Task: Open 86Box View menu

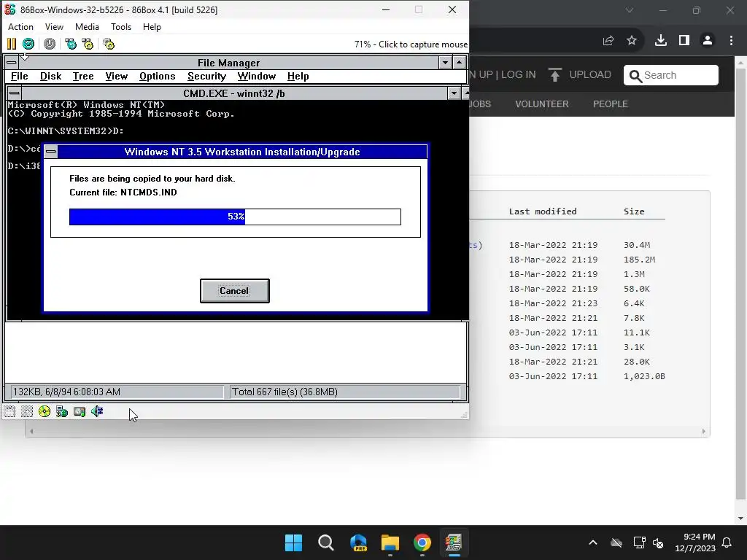Action: pos(54,27)
